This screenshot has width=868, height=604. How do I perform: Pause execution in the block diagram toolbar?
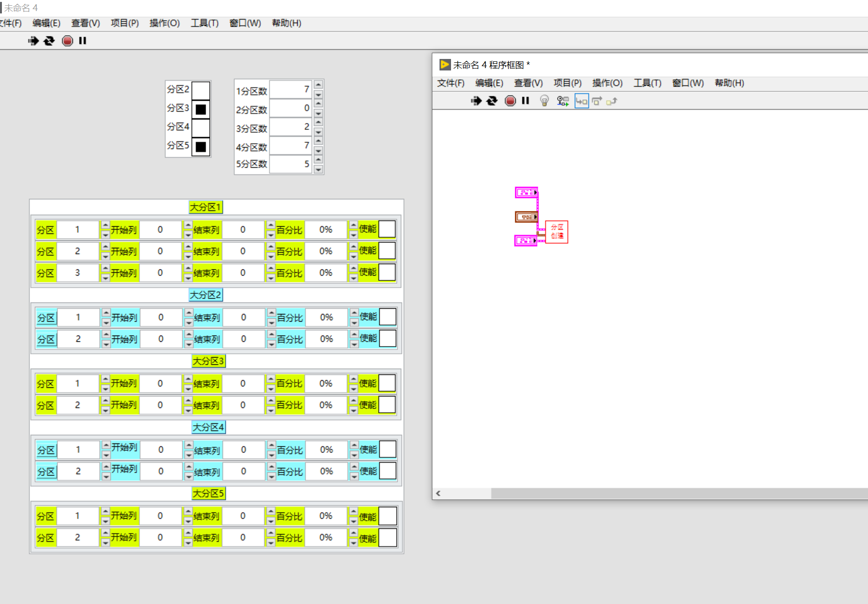click(525, 101)
